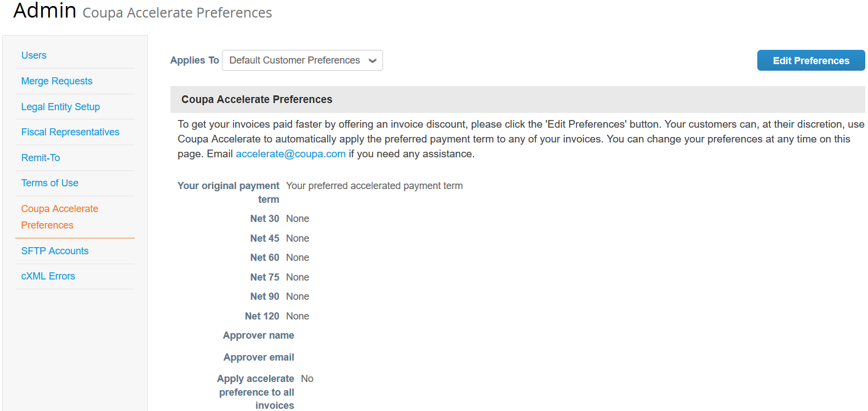Screen dimensions: 868x411
Task: Click the Edit Preferences button
Action: [x=811, y=60]
